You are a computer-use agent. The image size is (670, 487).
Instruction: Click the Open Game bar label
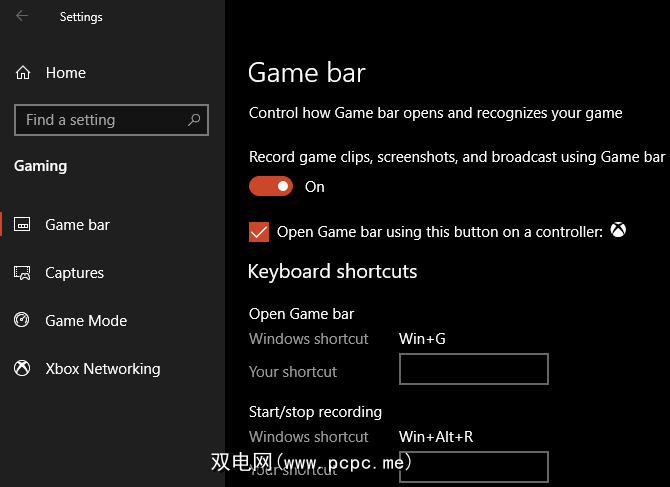[x=302, y=314]
